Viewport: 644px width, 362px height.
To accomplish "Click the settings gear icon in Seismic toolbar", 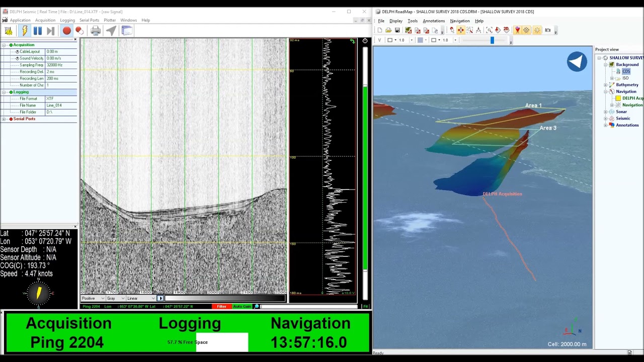I will [9, 31].
